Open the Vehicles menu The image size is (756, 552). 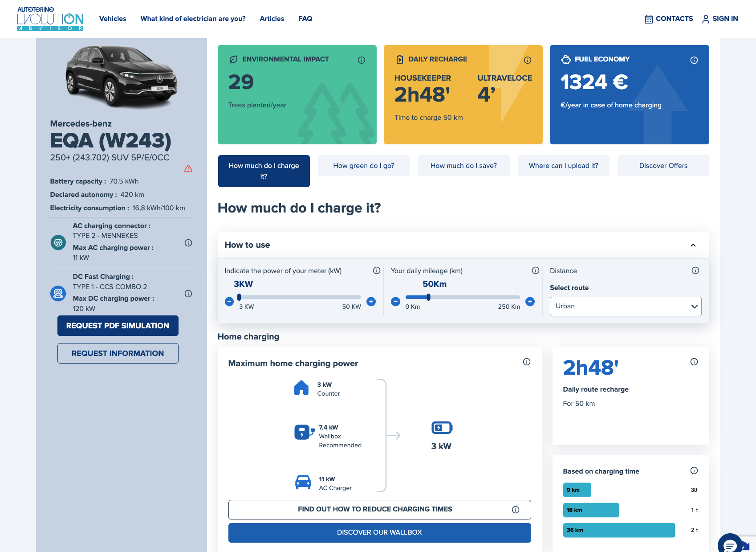click(x=113, y=19)
